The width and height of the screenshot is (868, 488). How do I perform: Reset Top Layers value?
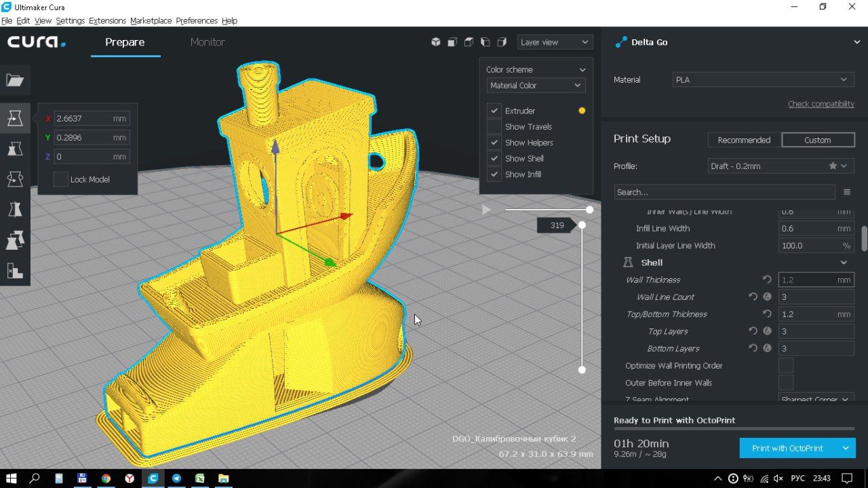(x=753, y=331)
